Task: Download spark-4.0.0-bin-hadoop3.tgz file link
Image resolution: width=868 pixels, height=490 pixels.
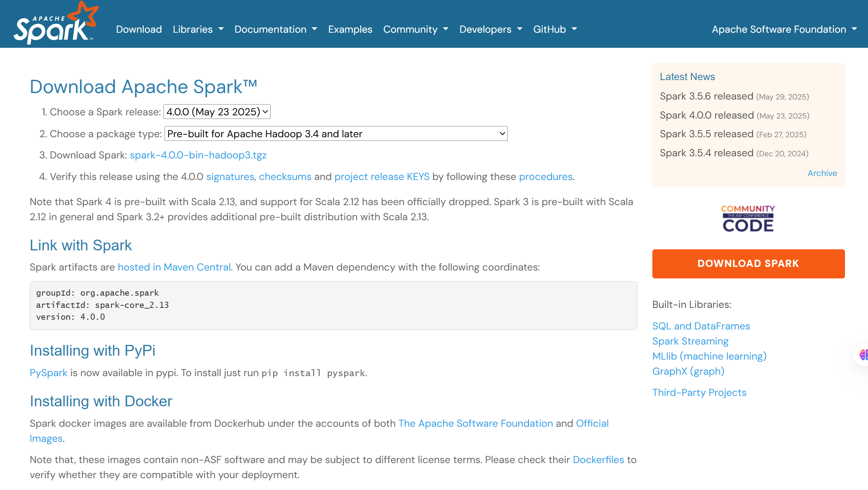Action: 198,155
